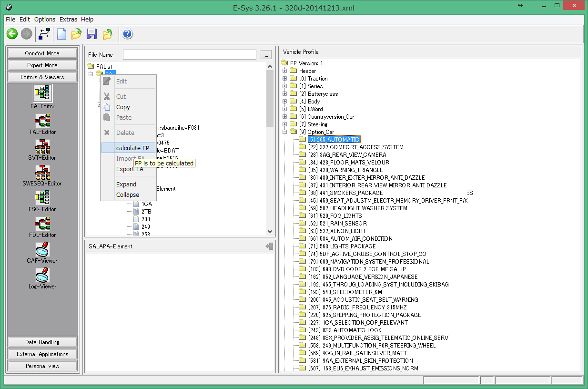The height and width of the screenshot is (389, 588).
Task: Expand the [5] EWord node
Action: 285,109
